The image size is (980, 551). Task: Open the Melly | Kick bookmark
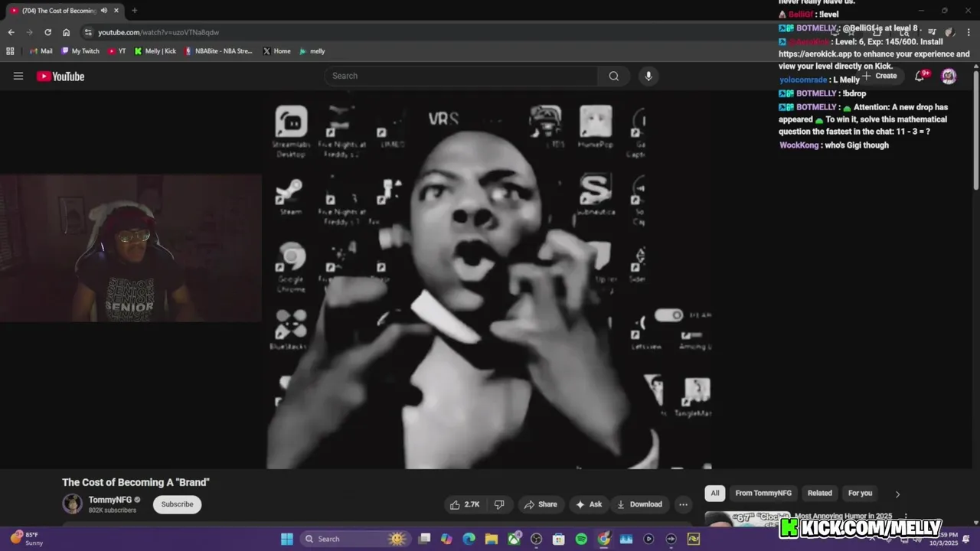[x=155, y=51]
